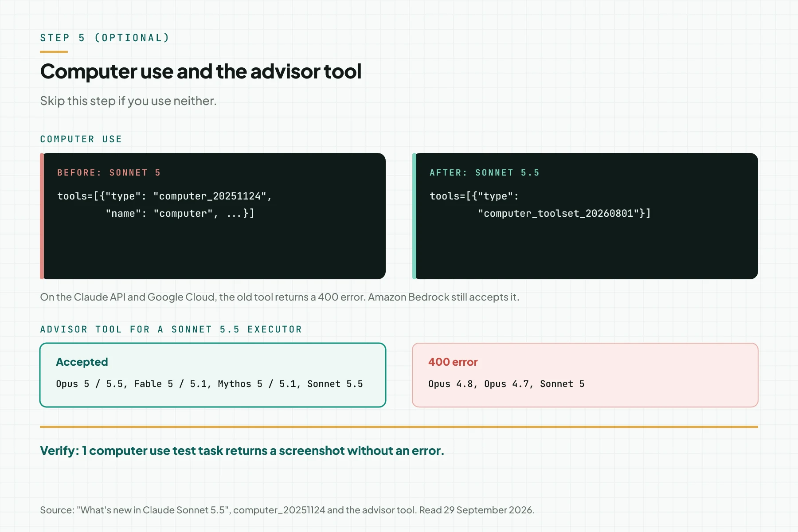The height and width of the screenshot is (532, 798).
Task: Click the red accent bar on Before block
Action: point(42,216)
